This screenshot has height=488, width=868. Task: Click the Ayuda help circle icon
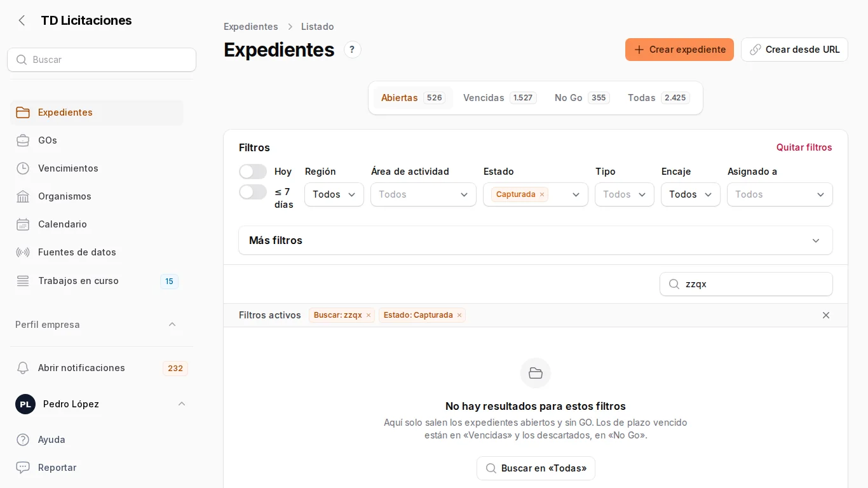[x=23, y=440]
